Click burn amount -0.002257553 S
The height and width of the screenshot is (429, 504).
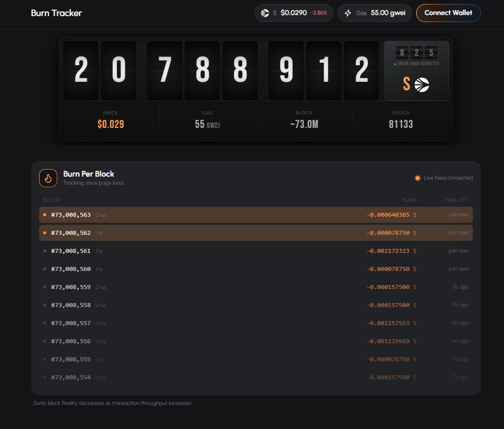[x=392, y=323]
